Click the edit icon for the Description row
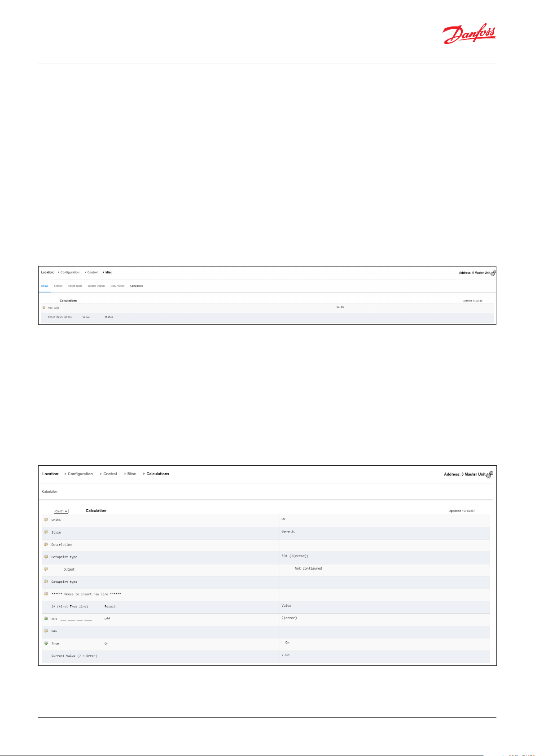Viewport: 535px width, 756px height. pyautogui.click(x=46, y=544)
